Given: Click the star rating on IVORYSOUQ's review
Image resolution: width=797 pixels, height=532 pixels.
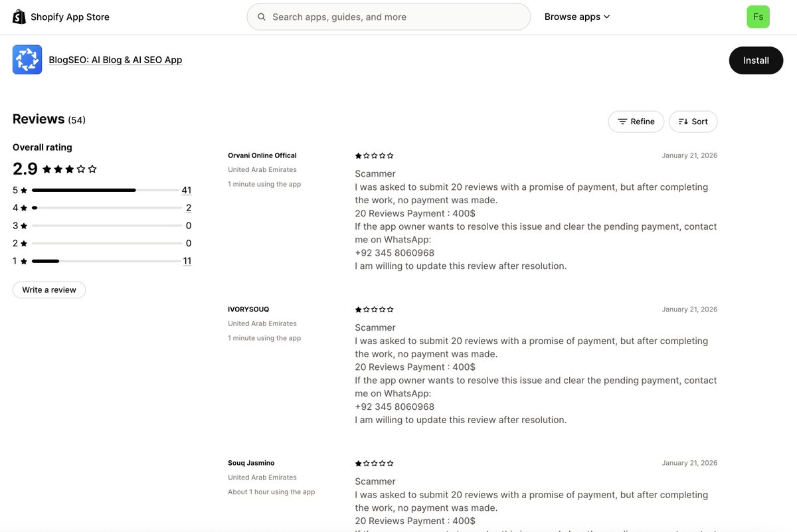Looking at the screenshot, I should 375,310.
